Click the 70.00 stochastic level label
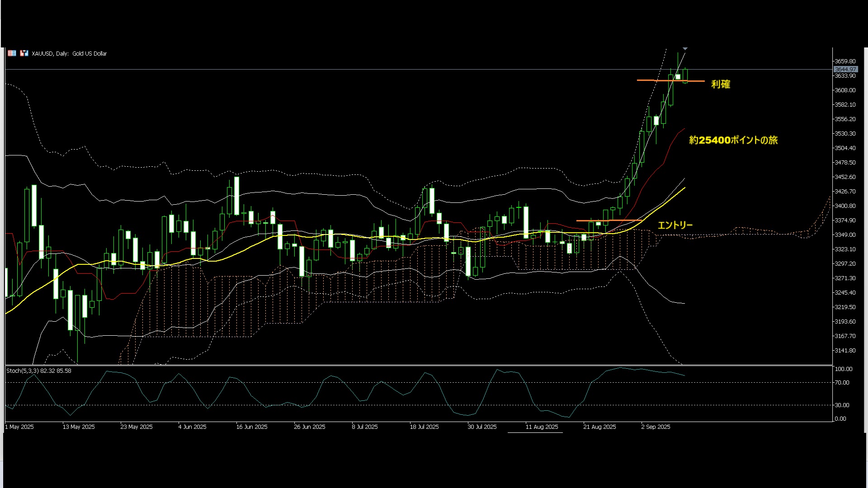The image size is (868, 488). [x=842, y=383]
